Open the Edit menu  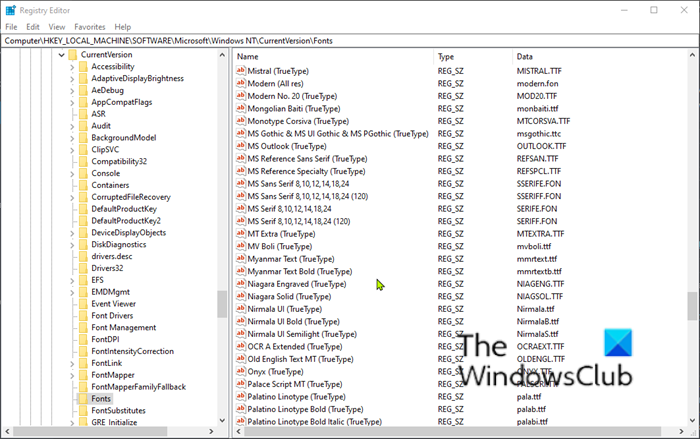33,27
